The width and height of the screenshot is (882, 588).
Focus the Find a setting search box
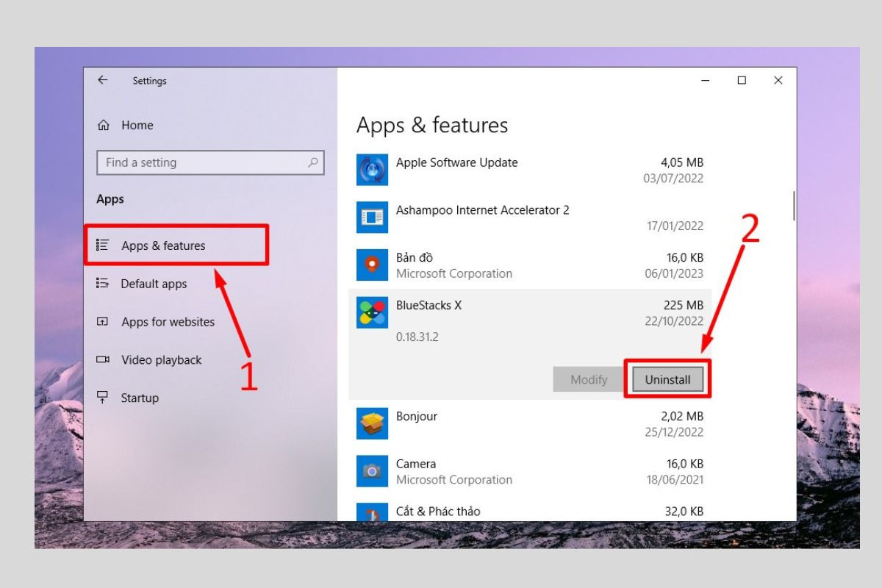(x=210, y=162)
